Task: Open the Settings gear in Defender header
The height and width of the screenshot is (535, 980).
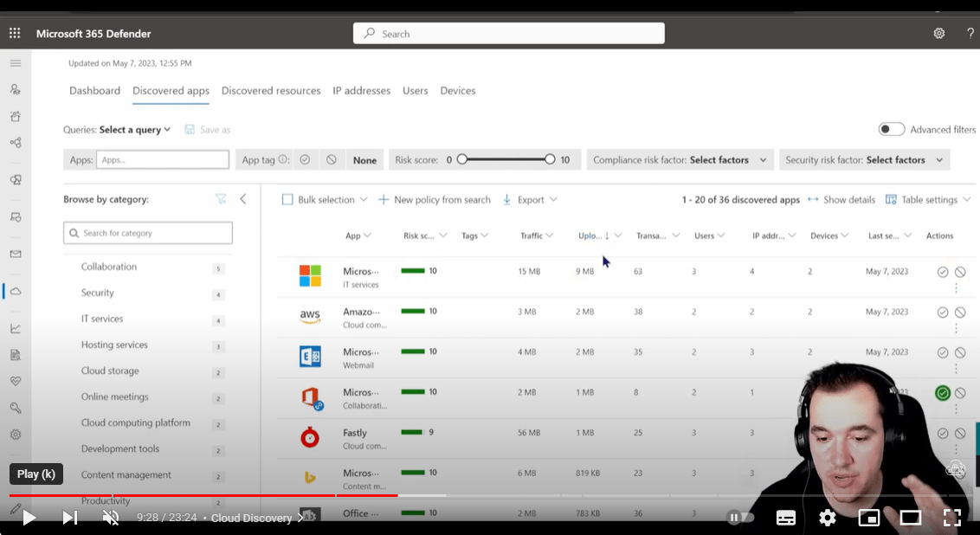Action: tap(938, 33)
